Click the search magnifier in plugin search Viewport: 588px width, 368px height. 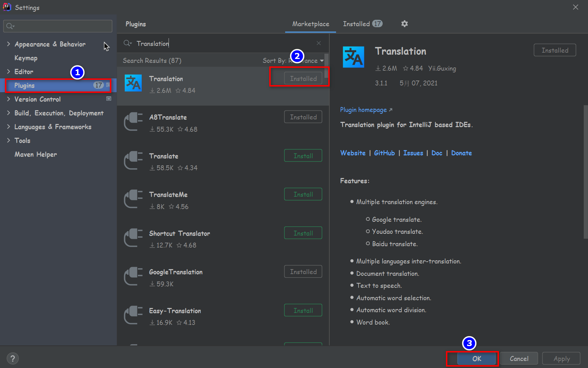coord(128,43)
